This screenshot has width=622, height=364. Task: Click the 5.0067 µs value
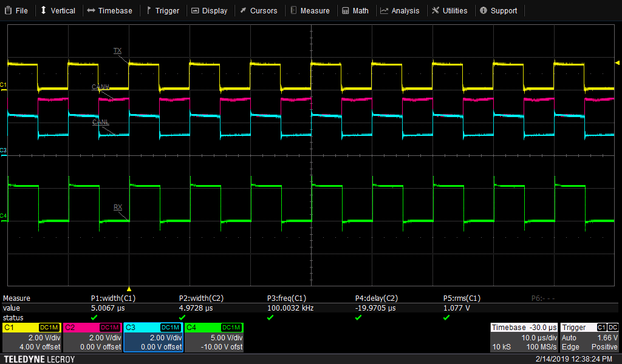point(108,308)
